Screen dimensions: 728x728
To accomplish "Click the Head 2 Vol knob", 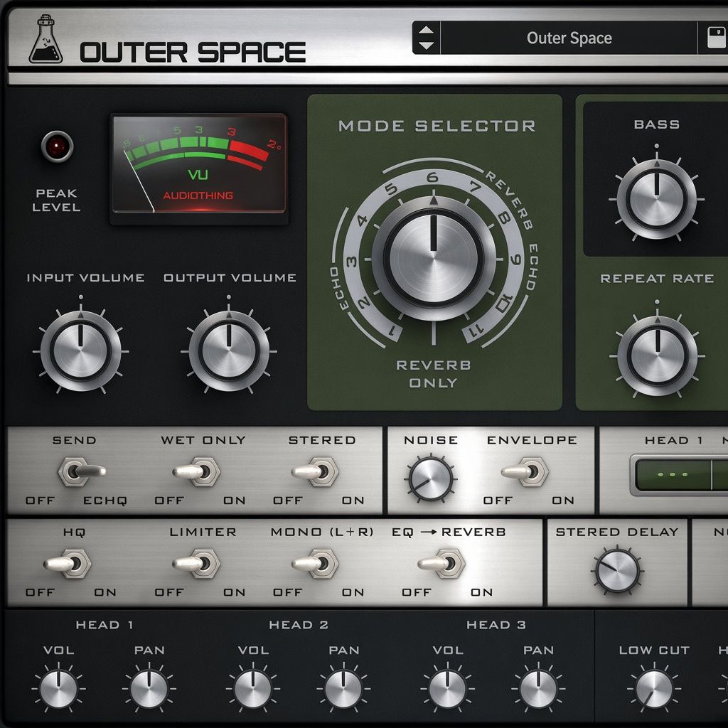I will [253, 688].
